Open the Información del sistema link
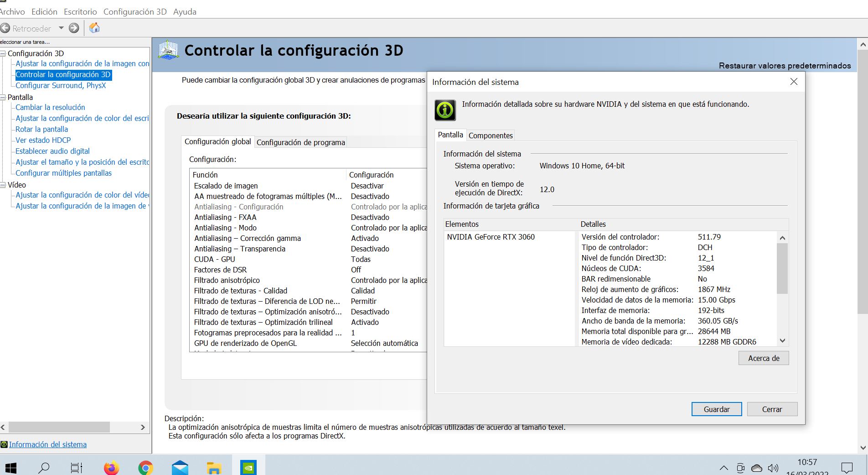The image size is (868, 475). tap(48, 444)
